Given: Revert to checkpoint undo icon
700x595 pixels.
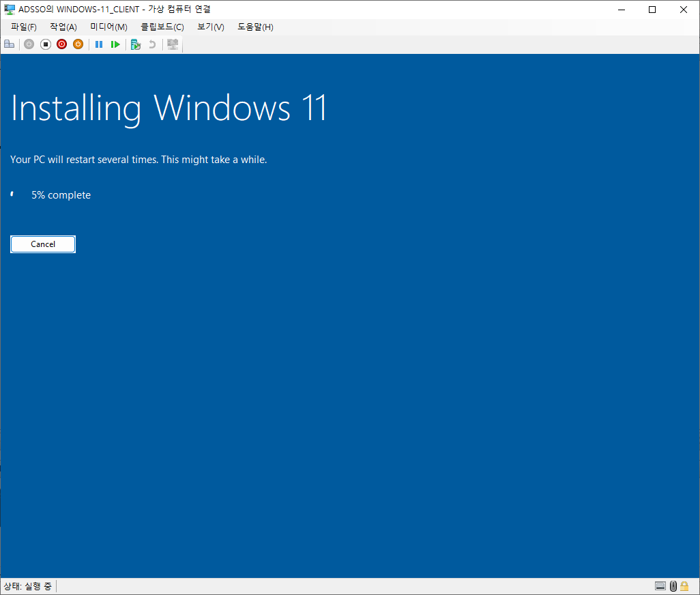Looking at the screenshot, I should coord(152,44).
